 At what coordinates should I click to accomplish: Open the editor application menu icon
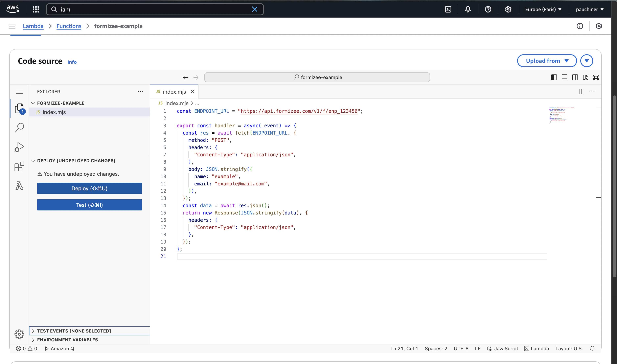[19, 92]
